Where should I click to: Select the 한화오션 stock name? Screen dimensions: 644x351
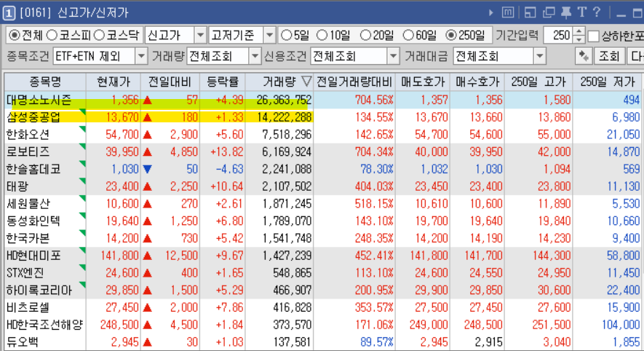[28, 135]
